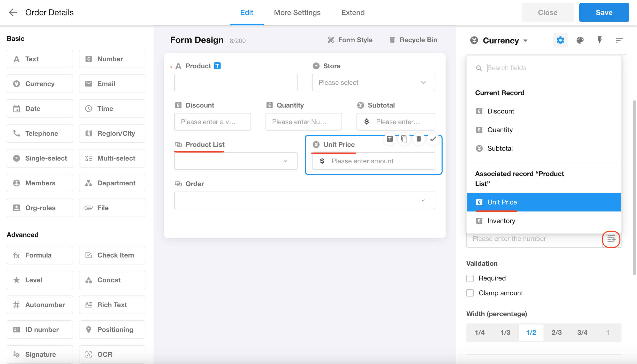Duplicate Unit Price field with copy icon

tap(404, 139)
